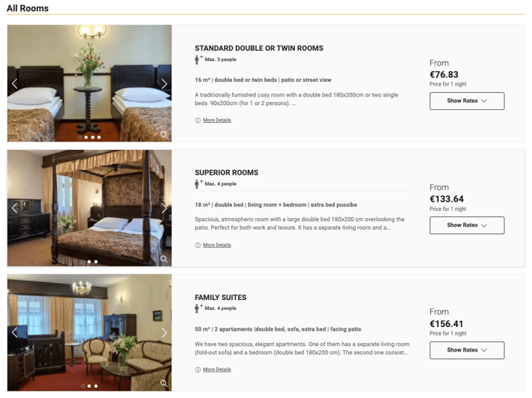This screenshot has height=398, width=532.
Task: View next Family Suites photo
Action: [x=164, y=332]
